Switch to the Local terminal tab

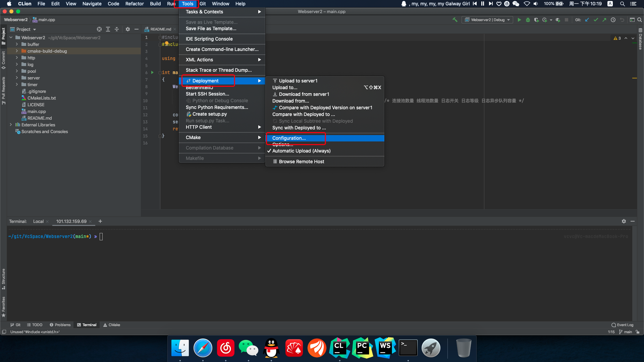38,221
